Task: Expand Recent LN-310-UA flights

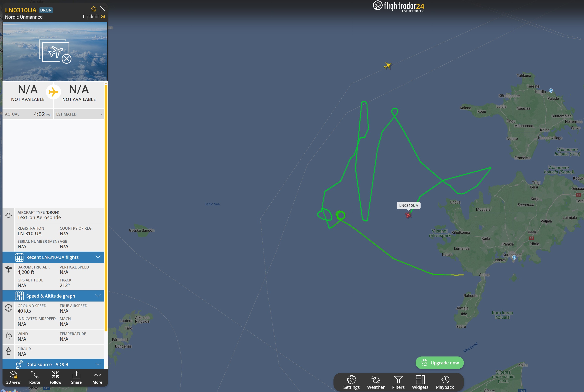Action: [x=53, y=257]
